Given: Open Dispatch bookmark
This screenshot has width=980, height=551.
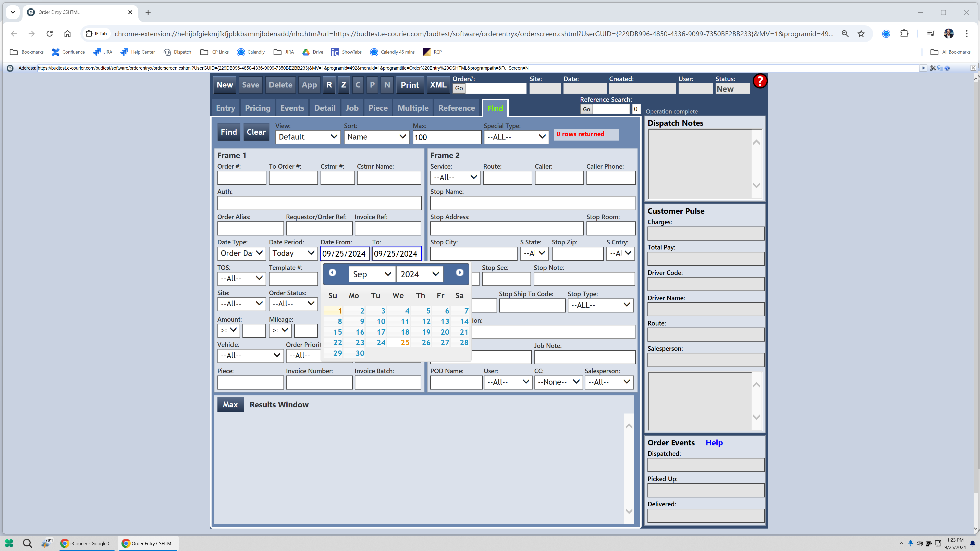Looking at the screenshot, I should click(x=178, y=52).
